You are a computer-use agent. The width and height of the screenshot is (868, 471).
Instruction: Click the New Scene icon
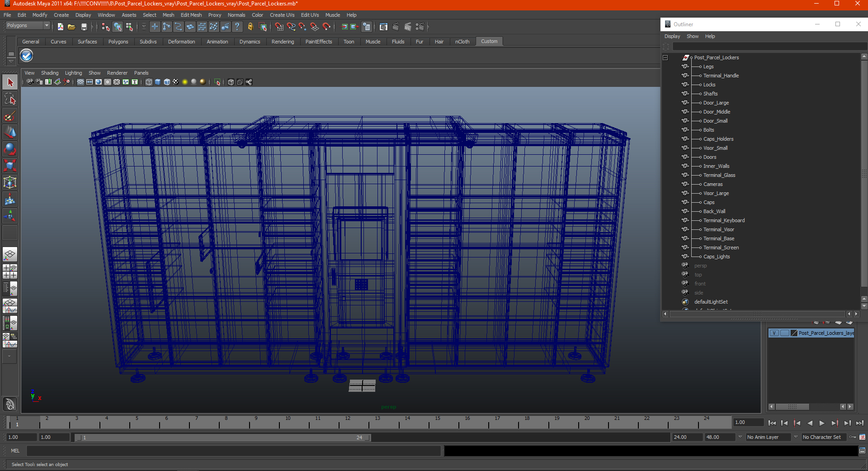(60, 27)
